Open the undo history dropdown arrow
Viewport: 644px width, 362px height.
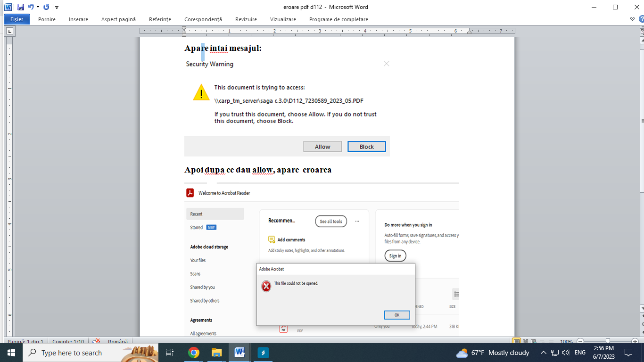[38, 7]
